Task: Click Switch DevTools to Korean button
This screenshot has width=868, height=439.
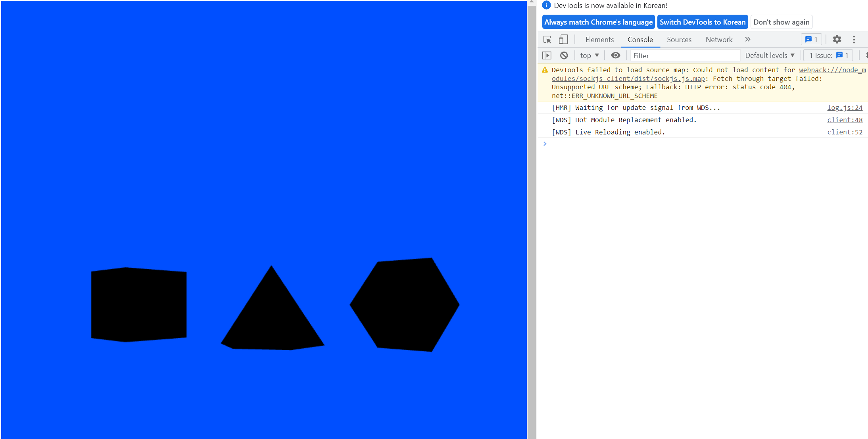Action: point(702,22)
